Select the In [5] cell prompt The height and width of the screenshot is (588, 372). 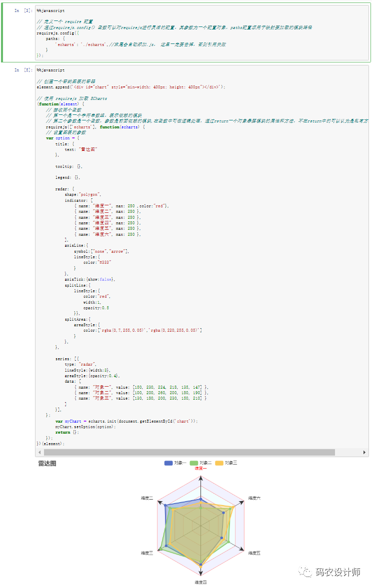(23, 70)
